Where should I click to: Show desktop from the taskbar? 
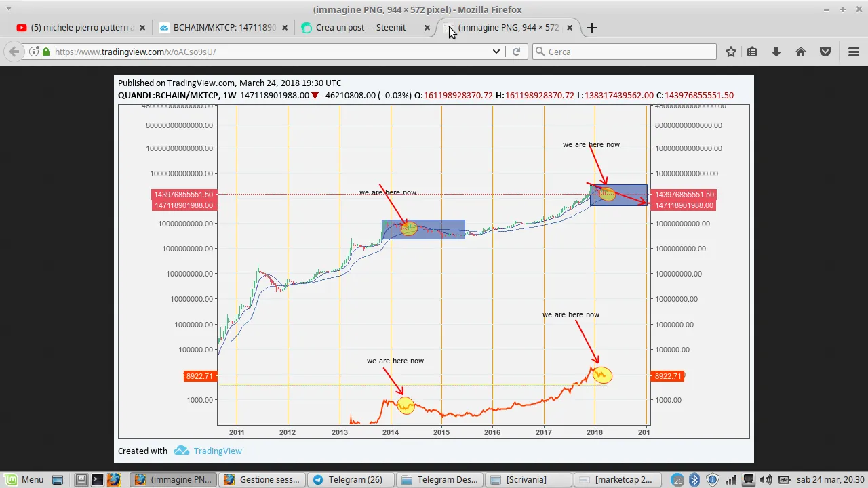58,480
